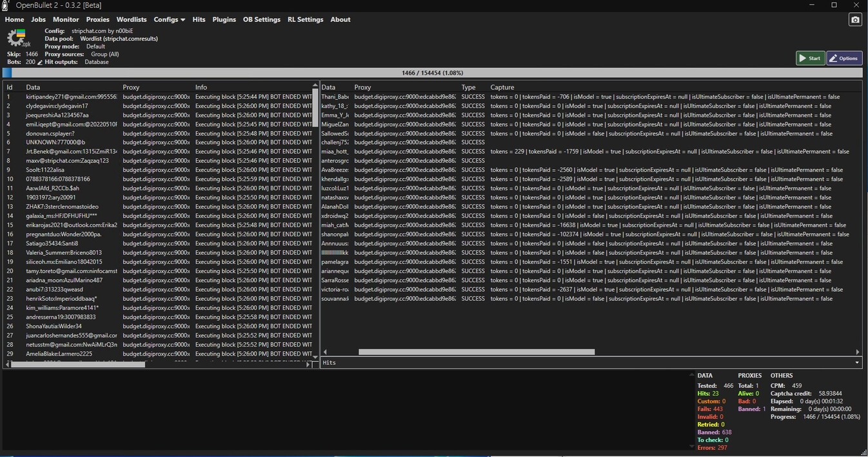The width and height of the screenshot is (868, 457).
Task: Click the Proxies Total: 1 statistic
Action: coord(749,385)
